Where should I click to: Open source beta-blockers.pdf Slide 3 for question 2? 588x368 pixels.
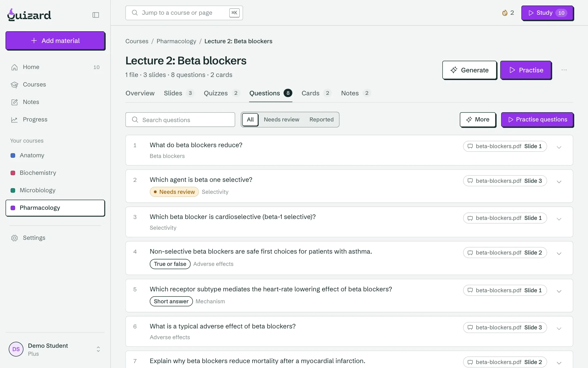click(x=505, y=181)
